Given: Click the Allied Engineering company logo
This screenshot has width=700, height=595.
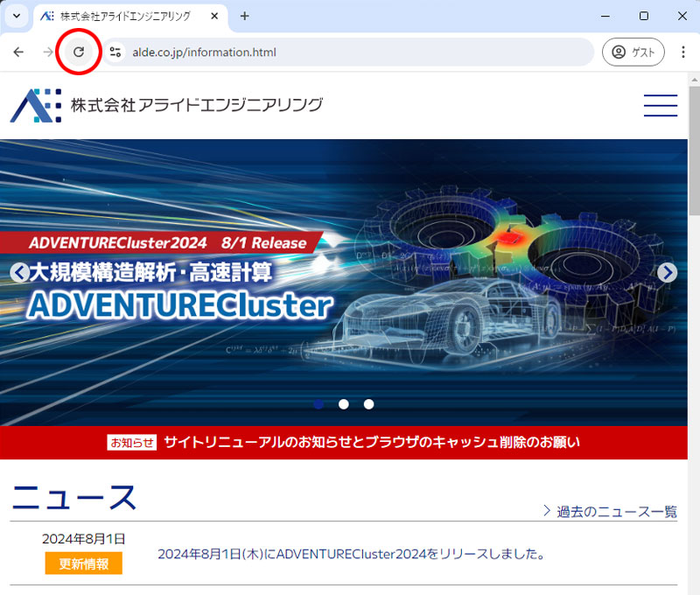Looking at the screenshot, I should coord(166,105).
